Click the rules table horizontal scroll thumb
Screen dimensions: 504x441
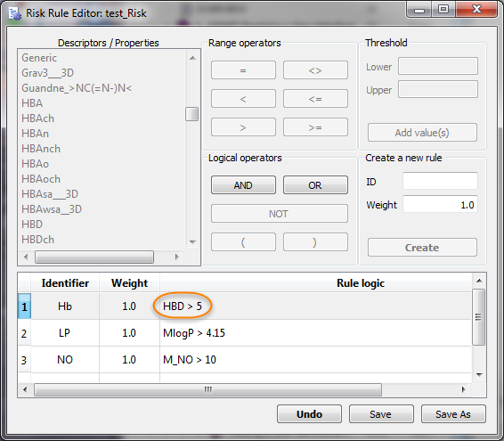[x=208, y=389]
